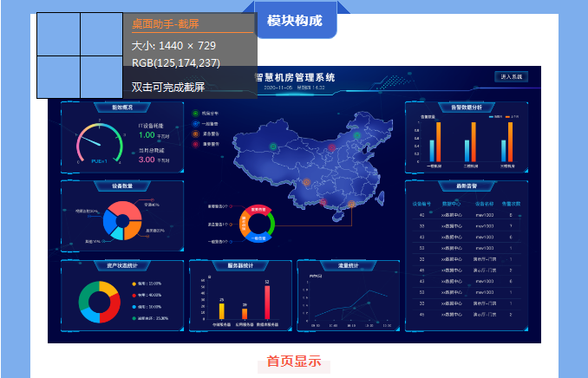Image resolution: width=588 pixels, height=378 pixels.
Task: Toggle the red 重要告警 legend icon
Action: [195, 145]
